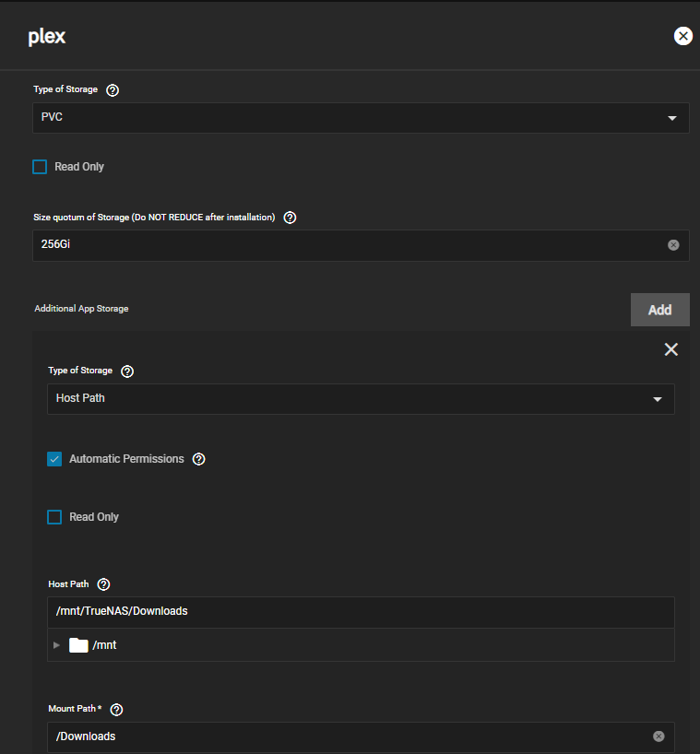Remove the additional Host Path storage entry

click(670, 349)
